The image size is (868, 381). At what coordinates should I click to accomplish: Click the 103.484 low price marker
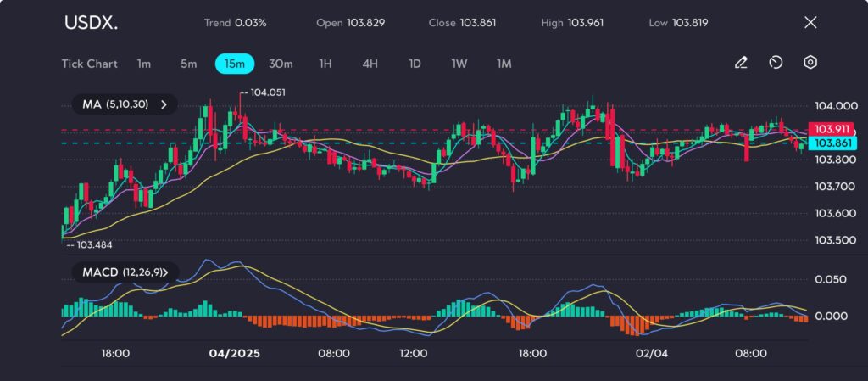pos(94,244)
